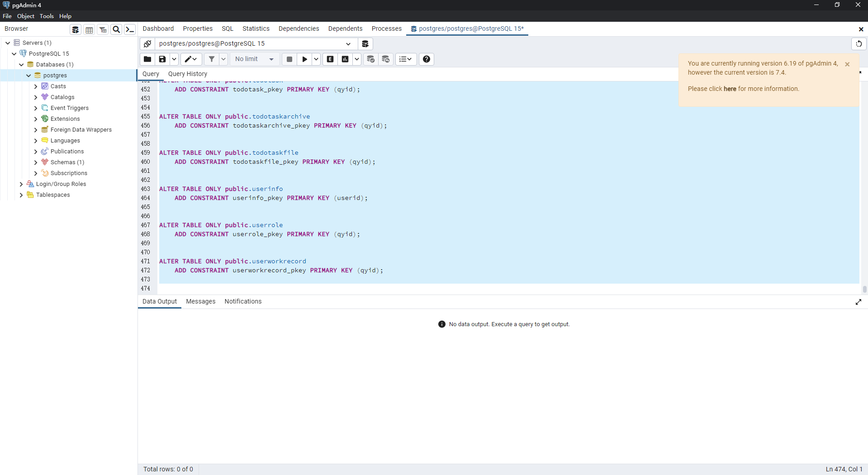868x475 pixels.
Task: Save the query with the Save File icon
Action: point(162,59)
